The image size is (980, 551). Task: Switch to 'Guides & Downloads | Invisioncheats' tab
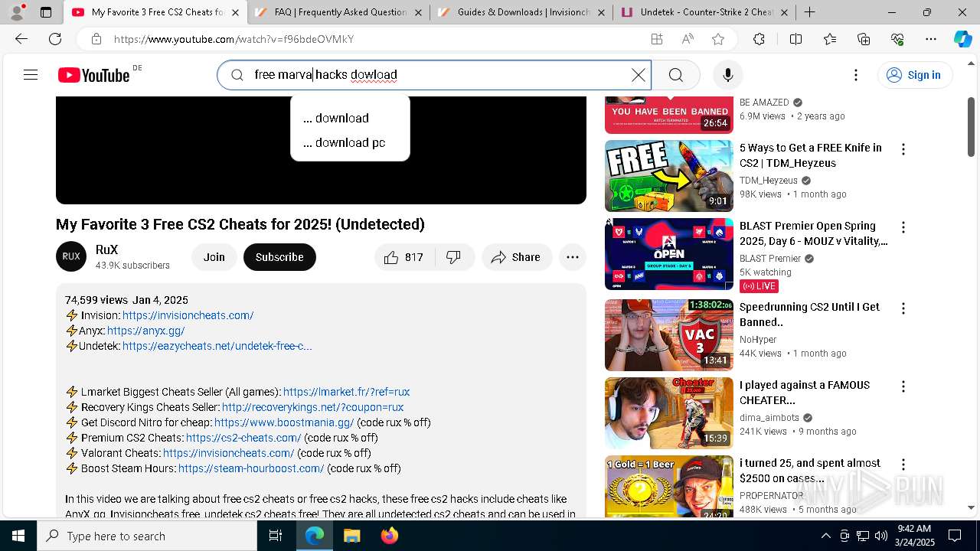(521, 12)
